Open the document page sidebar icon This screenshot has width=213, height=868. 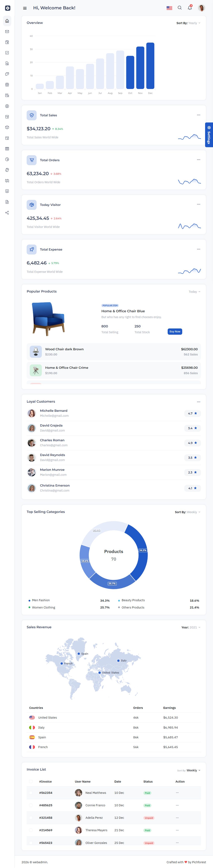click(7, 202)
